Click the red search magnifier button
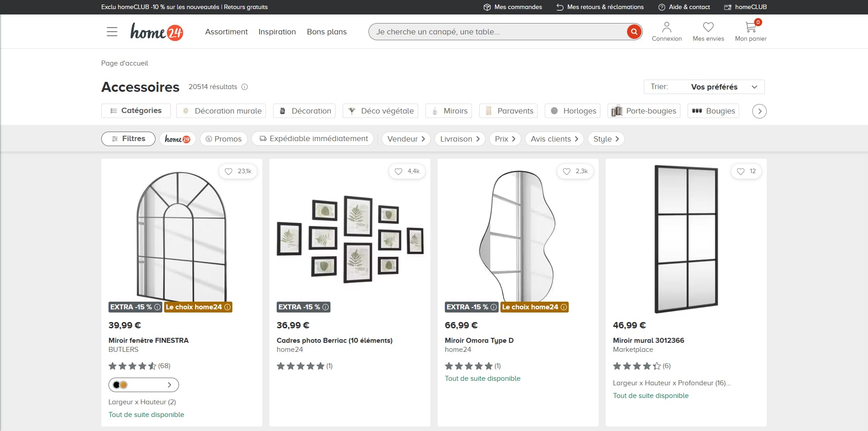 pos(634,32)
